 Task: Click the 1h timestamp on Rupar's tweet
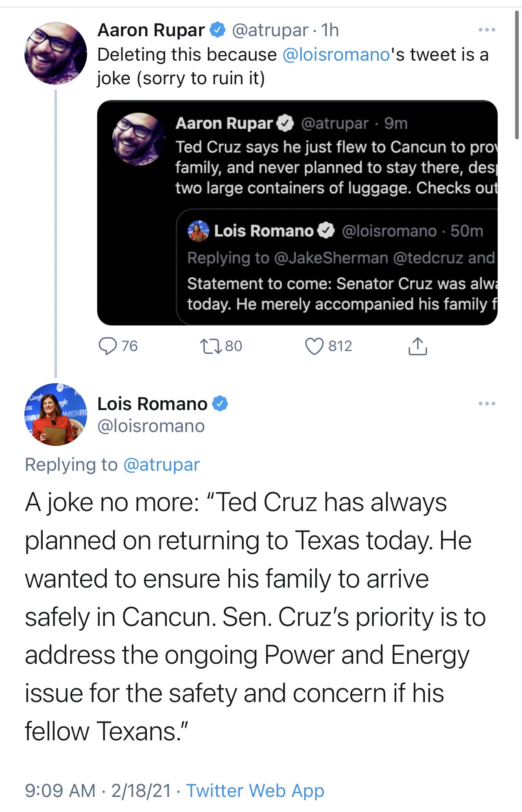[330, 30]
